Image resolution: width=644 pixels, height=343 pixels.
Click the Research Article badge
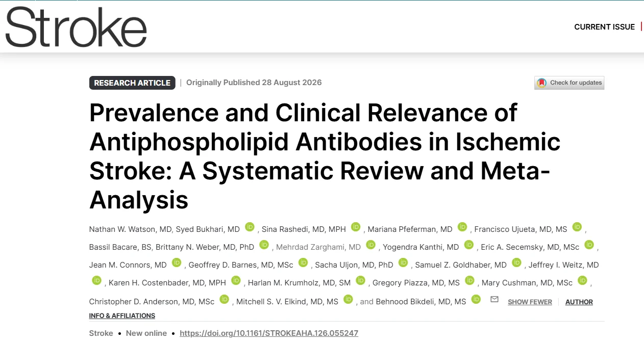point(132,83)
